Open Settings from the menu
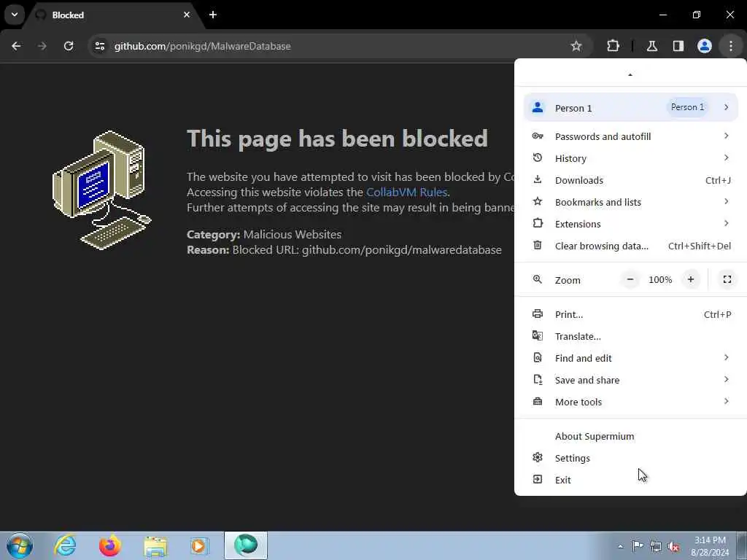This screenshot has width=747, height=560. (631, 459)
